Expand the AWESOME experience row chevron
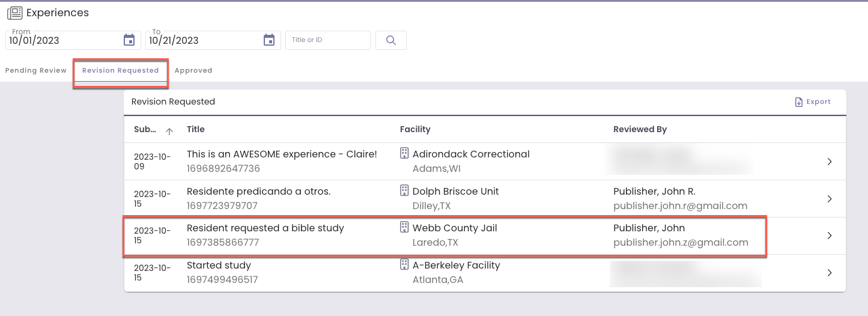Screen dimensions: 868x316 pos(830,162)
